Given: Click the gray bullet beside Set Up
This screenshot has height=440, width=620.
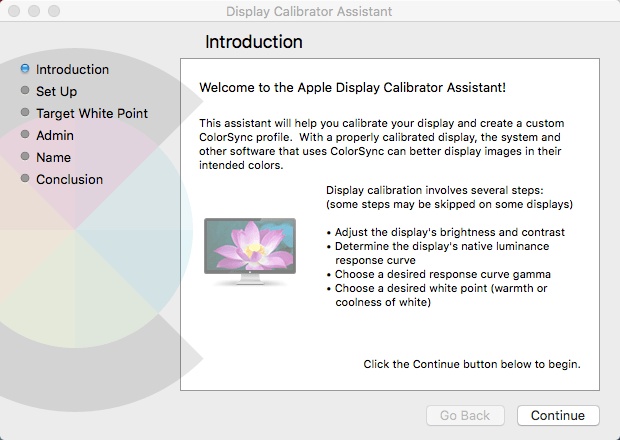Looking at the screenshot, I should 25,92.
